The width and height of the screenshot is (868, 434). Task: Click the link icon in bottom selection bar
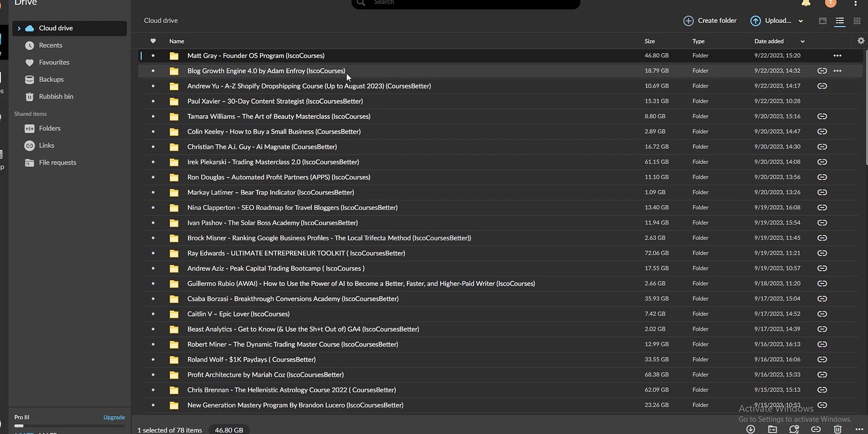(816, 429)
